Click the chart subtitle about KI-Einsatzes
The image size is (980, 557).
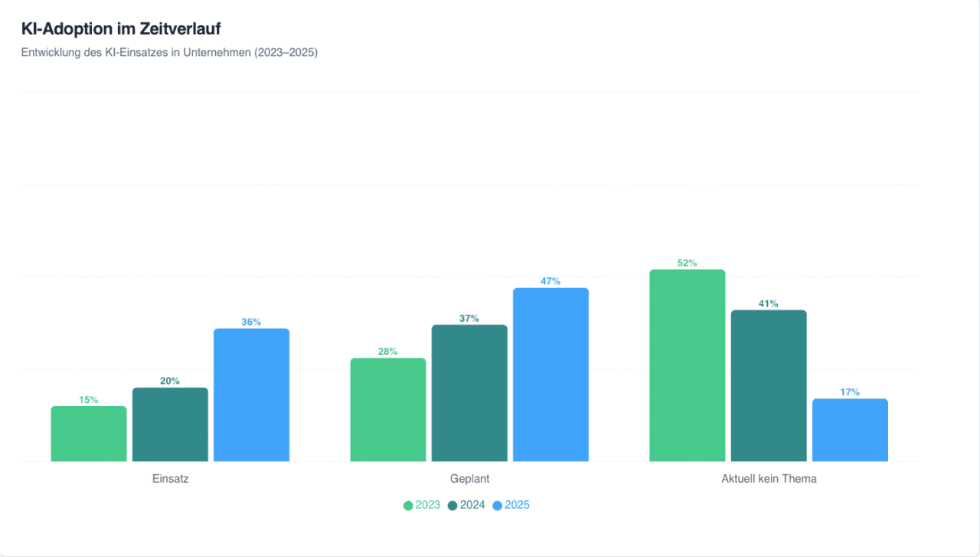(169, 53)
